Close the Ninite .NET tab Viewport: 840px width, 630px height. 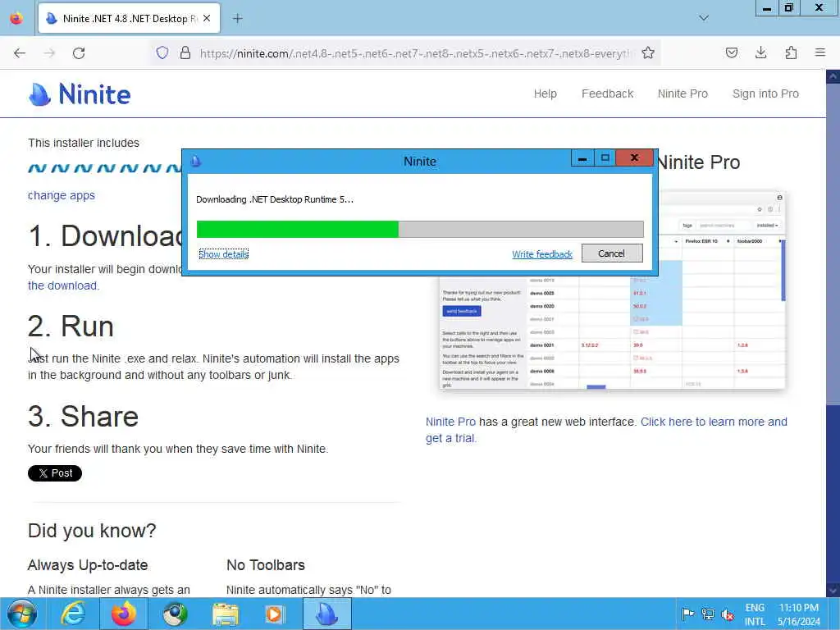[207, 18]
